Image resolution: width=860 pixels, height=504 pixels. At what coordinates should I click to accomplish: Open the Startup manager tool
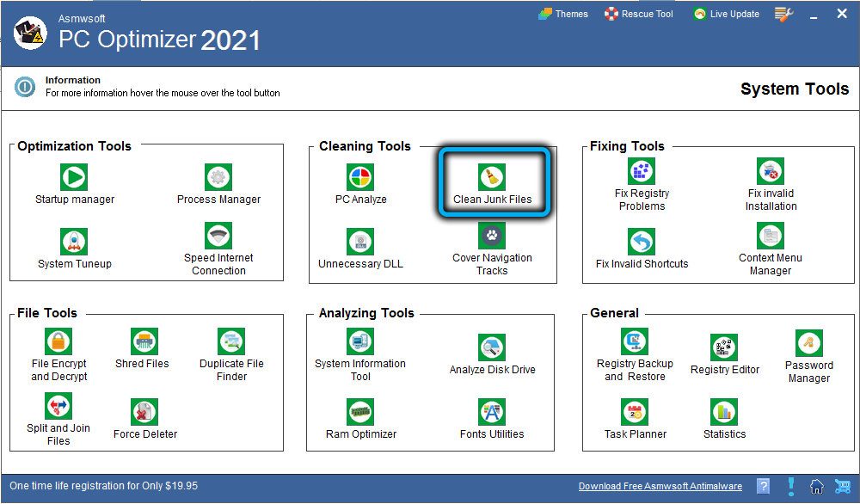coord(74,177)
